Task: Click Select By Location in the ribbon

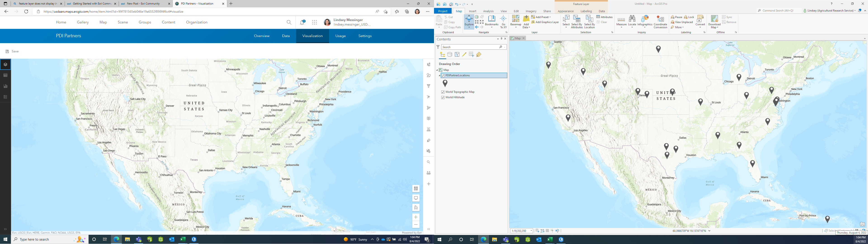Action: point(589,22)
